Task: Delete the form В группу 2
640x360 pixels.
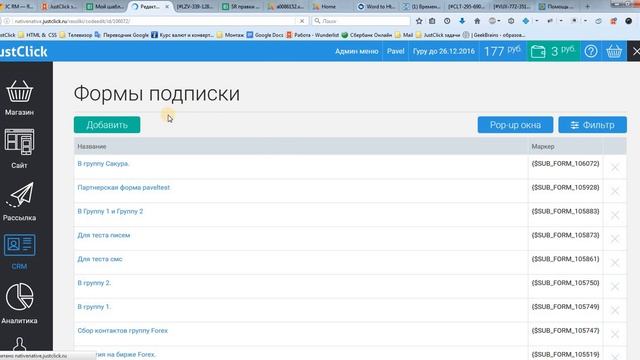Action: click(615, 287)
